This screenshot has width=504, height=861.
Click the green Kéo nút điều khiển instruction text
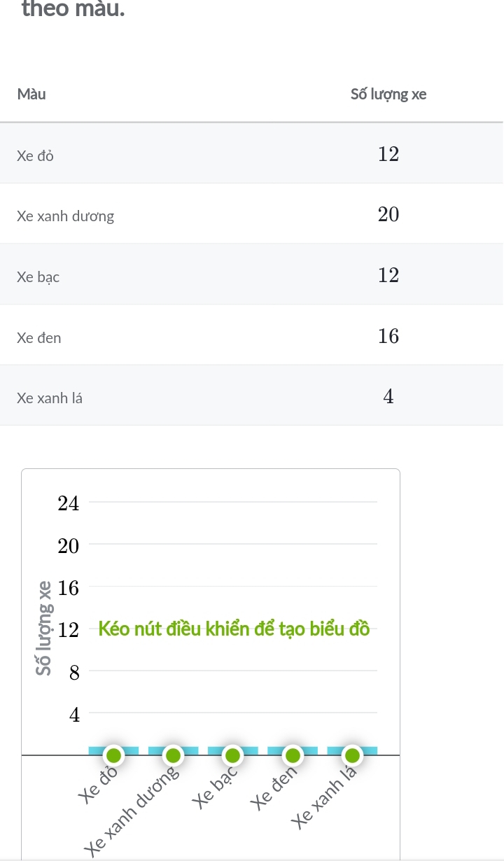point(234,628)
